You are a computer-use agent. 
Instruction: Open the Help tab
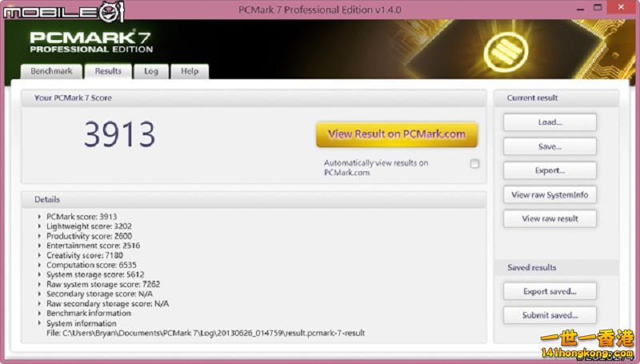tap(190, 71)
